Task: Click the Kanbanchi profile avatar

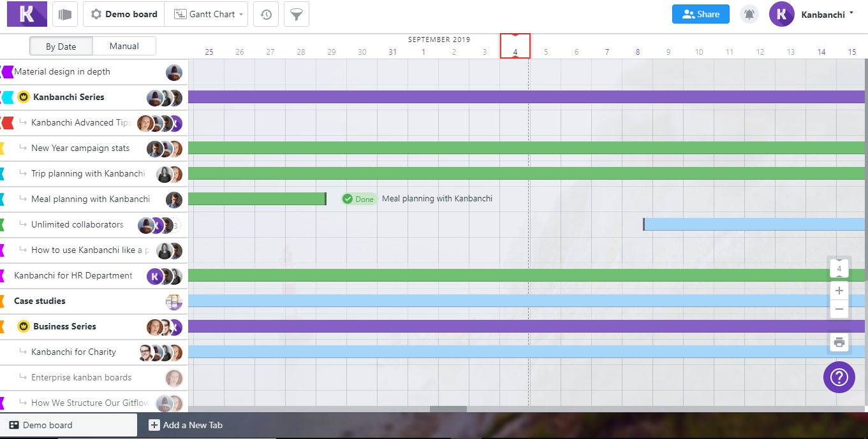Action: point(782,14)
